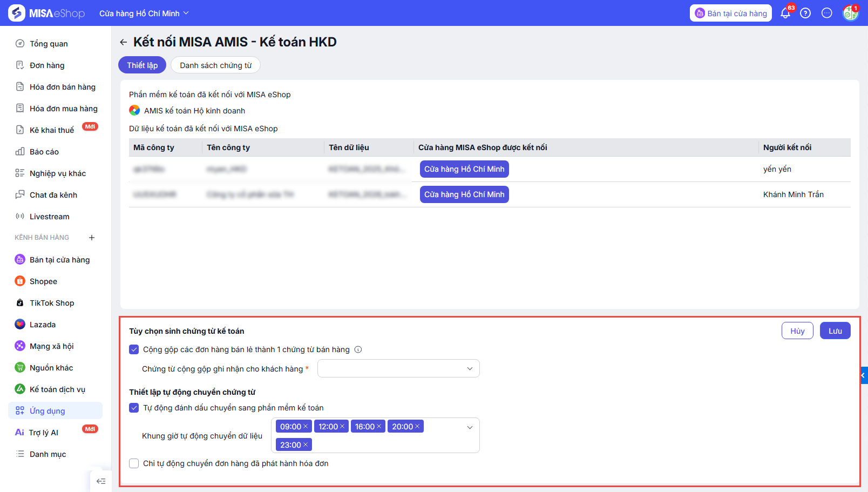Click the Đơn hàng sidebar icon
The height and width of the screenshot is (492, 868).
point(20,65)
